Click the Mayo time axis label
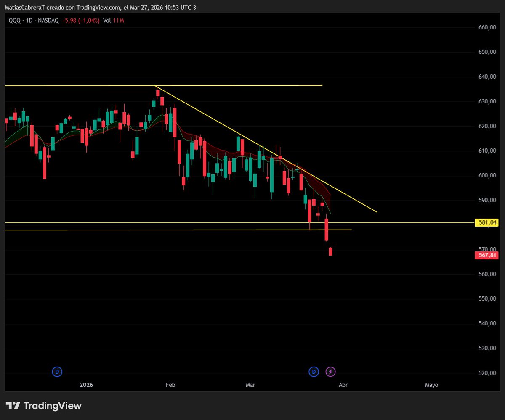505x420 pixels. point(432,385)
